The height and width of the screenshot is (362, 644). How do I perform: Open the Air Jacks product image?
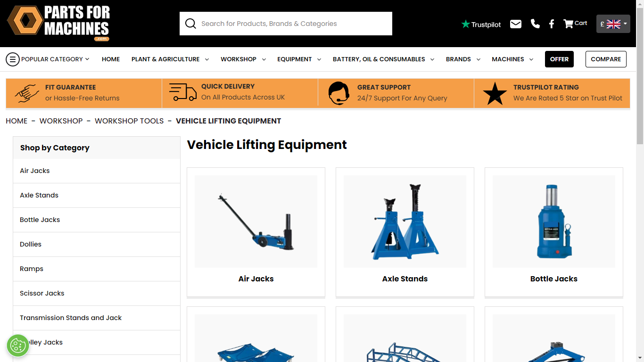pos(256,222)
